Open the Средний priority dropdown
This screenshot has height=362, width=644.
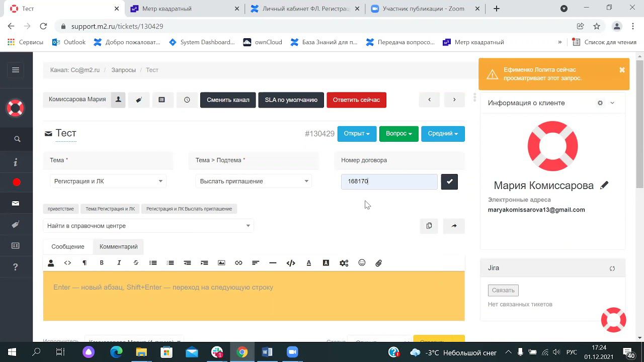[443, 134]
